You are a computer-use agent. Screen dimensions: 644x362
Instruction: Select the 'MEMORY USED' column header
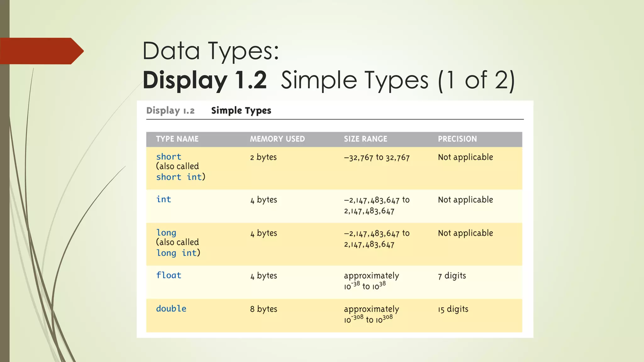tap(277, 139)
